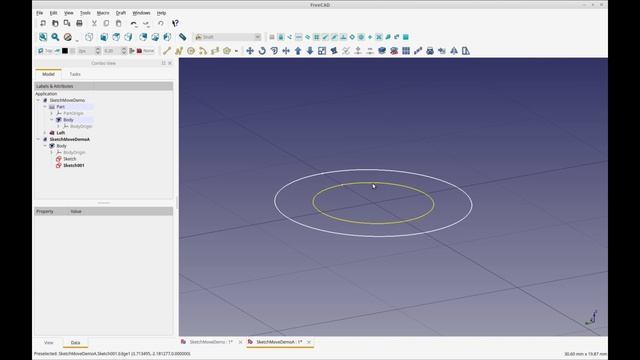This screenshot has width=640, height=360.
Task: Open the Draft menu
Action: pos(121,13)
